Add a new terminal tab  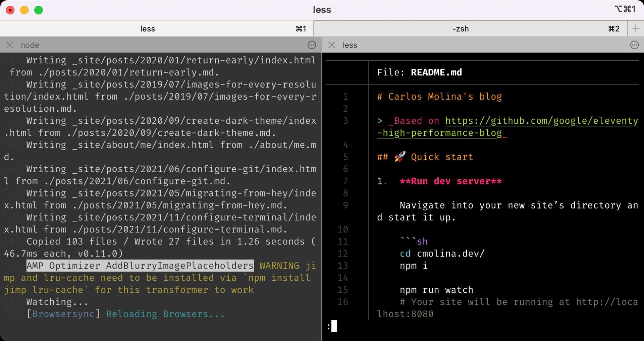tap(635, 29)
